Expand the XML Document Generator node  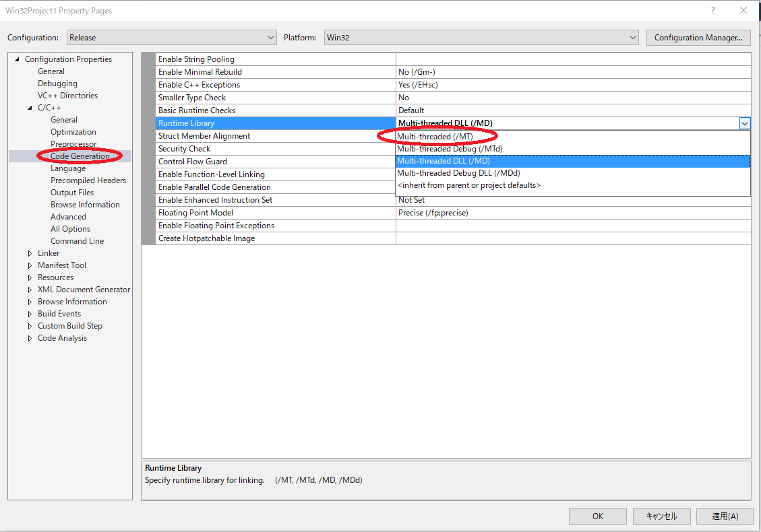[x=30, y=289]
